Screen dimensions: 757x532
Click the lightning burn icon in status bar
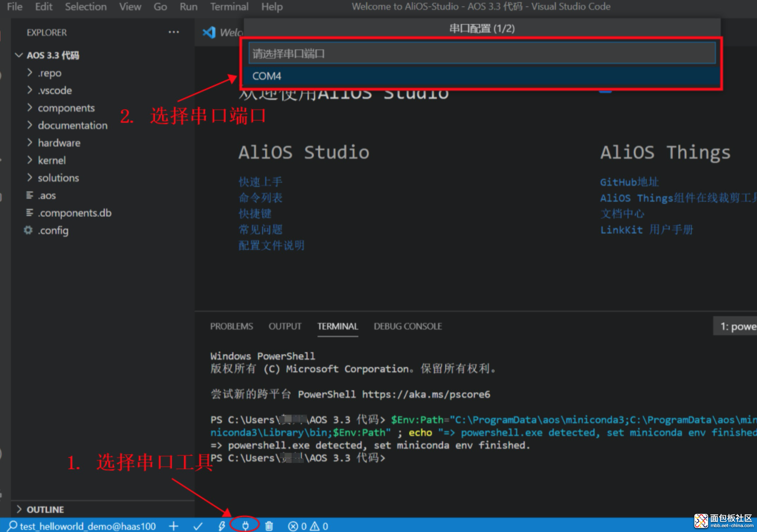coord(221,526)
